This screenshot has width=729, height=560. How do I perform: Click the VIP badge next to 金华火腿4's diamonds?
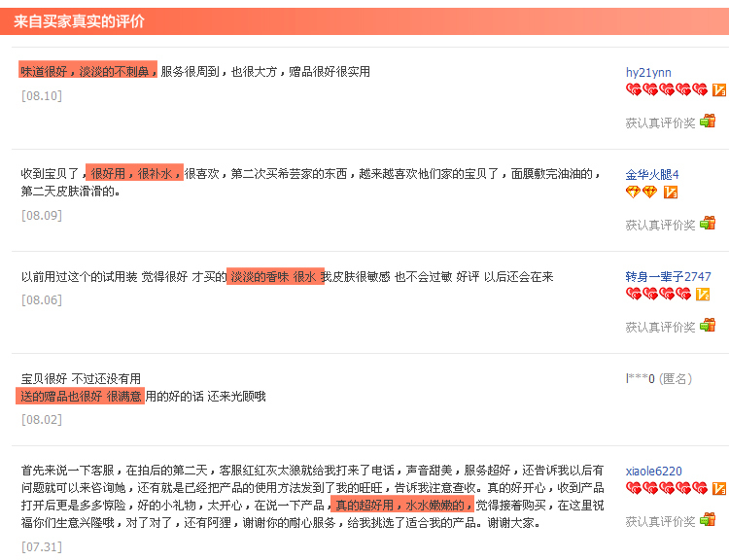point(670,192)
